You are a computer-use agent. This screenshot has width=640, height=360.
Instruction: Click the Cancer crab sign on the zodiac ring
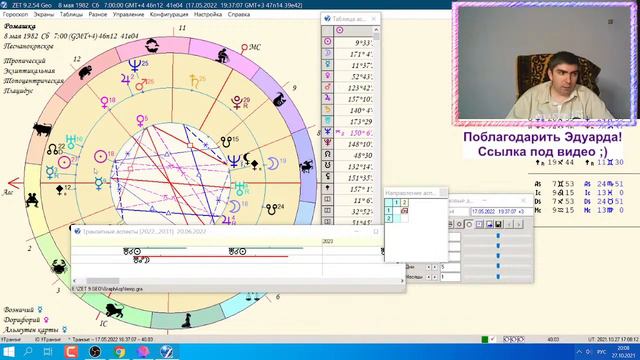tap(59, 267)
